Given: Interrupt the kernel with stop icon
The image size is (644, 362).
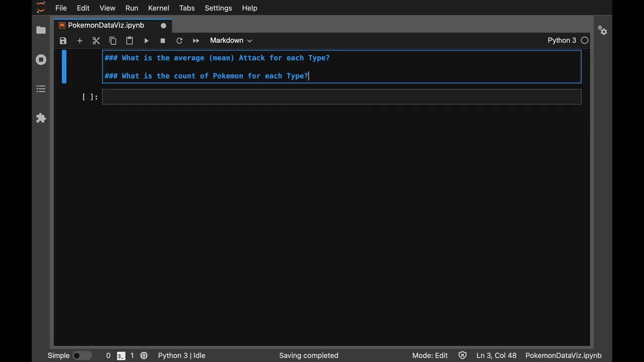Looking at the screenshot, I should click(x=163, y=41).
